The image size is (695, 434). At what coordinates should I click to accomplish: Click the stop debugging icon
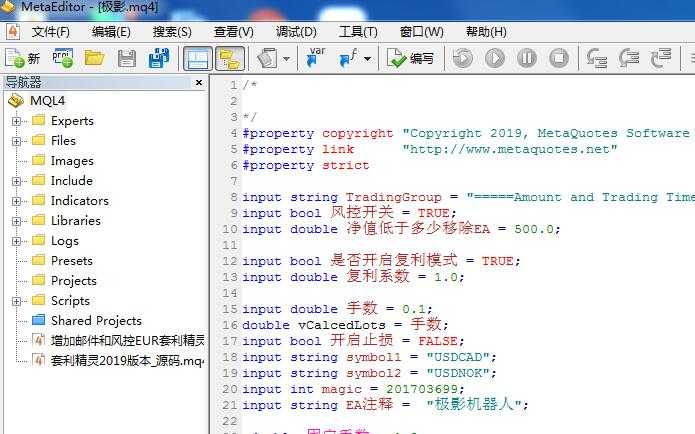click(x=559, y=58)
